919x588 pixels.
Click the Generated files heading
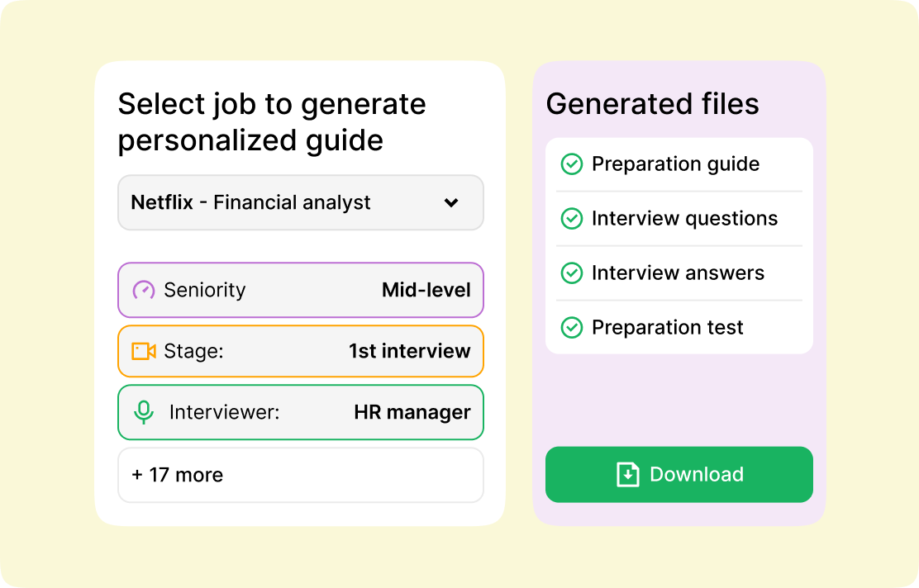coord(652,104)
